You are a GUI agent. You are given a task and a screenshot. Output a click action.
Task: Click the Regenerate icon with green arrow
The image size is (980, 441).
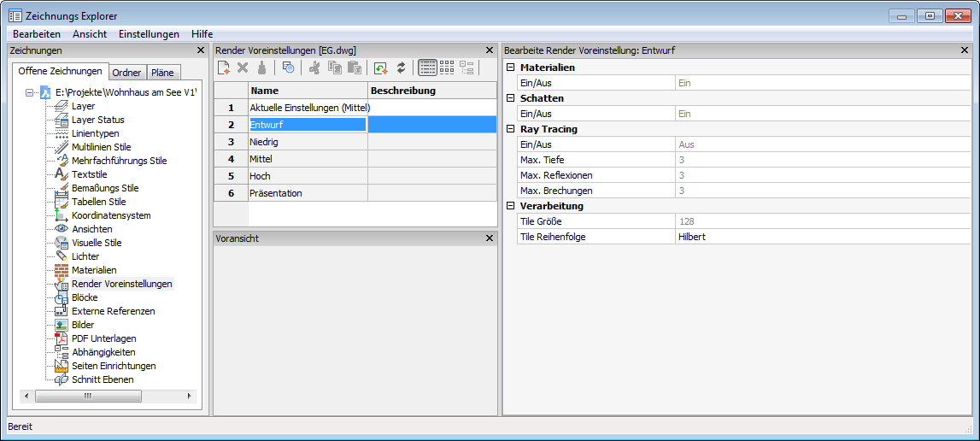[x=381, y=68]
